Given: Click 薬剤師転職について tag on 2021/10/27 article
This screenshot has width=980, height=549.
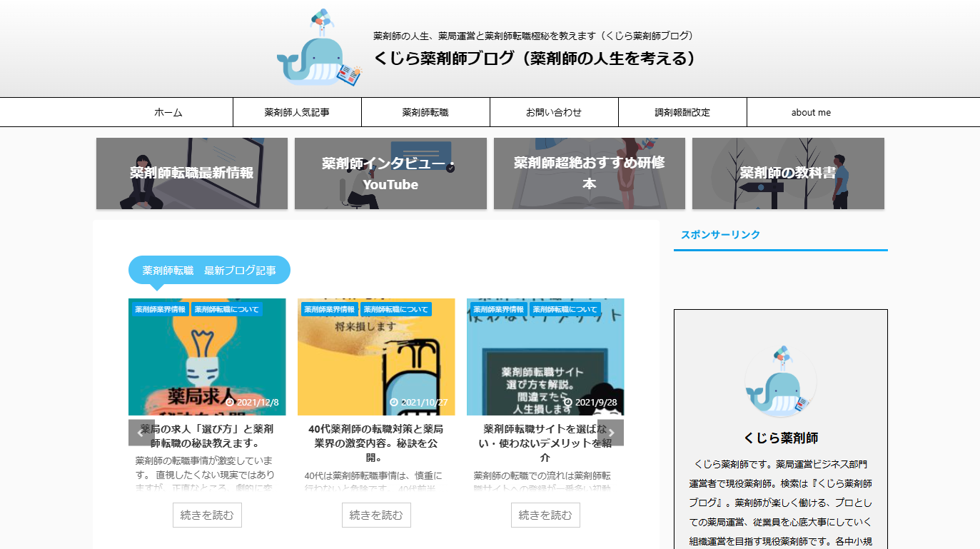Looking at the screenshot, I should 396,309.
